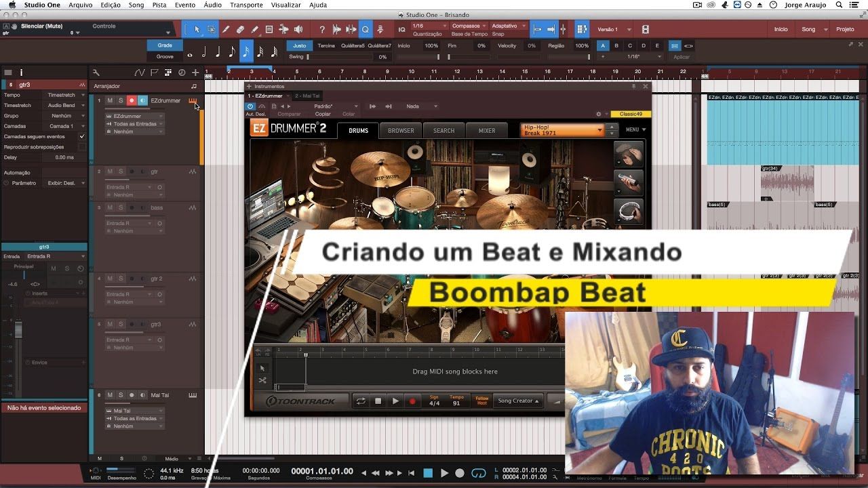Click the inspector info i icon
The image size is (868, 488).
tap(21, 73)
